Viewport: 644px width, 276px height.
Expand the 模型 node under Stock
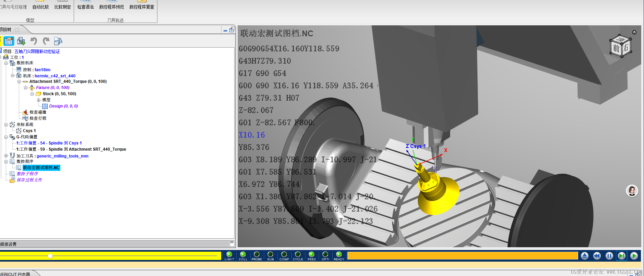[x=38, y=100]
